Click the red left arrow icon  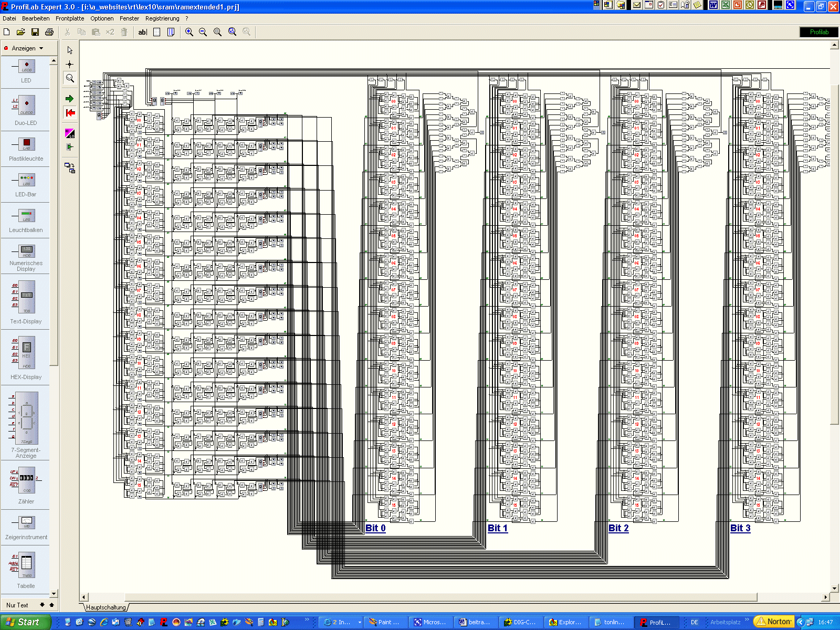70,112
